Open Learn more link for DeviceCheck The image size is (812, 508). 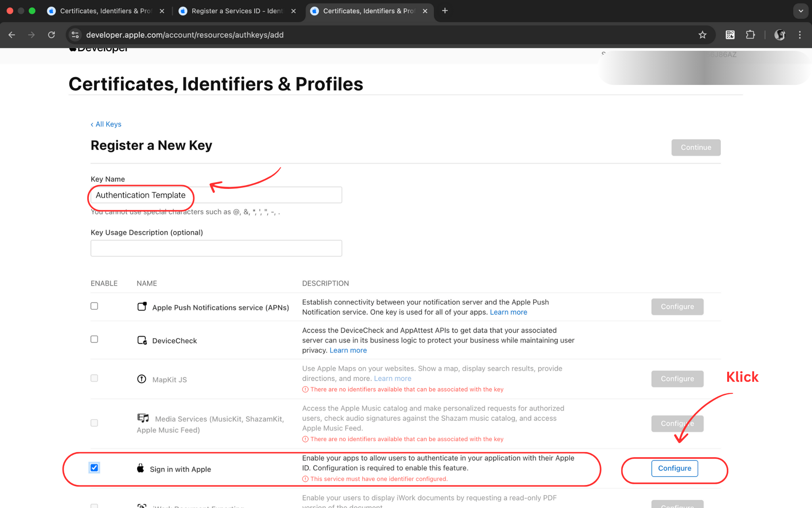click(x=348, y=350)
